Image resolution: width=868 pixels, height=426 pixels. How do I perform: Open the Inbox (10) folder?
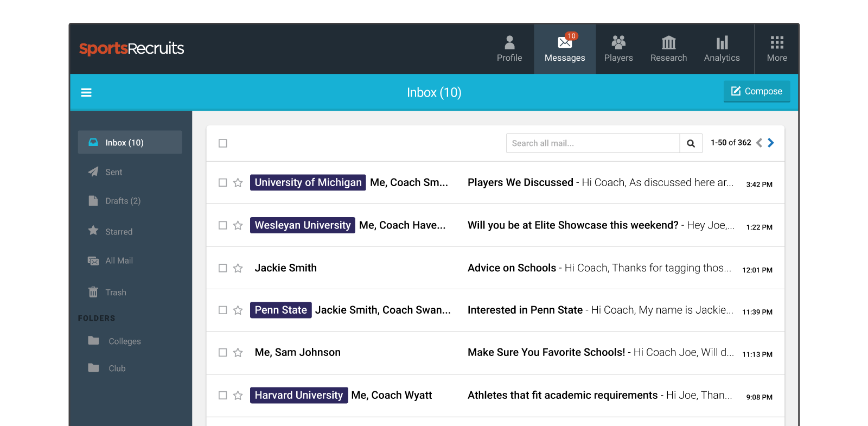(130, 142)
